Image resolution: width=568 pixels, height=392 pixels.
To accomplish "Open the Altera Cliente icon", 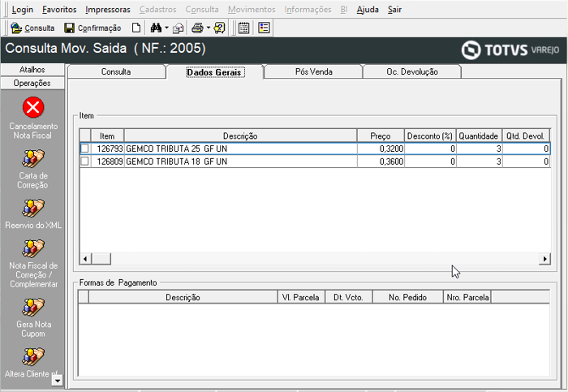I will (33, 357).
